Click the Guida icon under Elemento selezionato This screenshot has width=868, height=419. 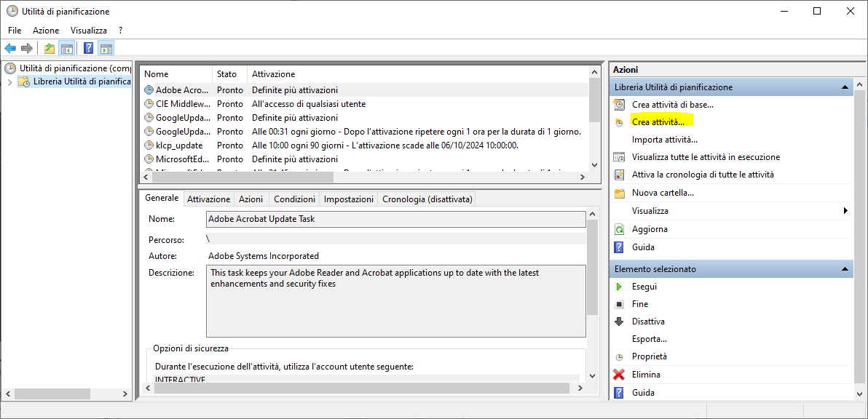pyautogui.click(x=620, y=393)
